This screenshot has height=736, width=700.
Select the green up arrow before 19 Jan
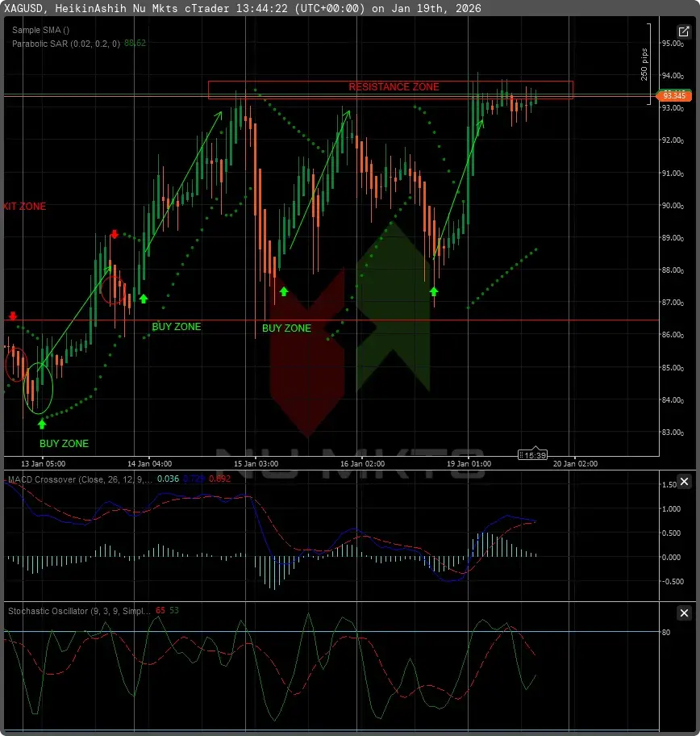[x=435, y=291]
